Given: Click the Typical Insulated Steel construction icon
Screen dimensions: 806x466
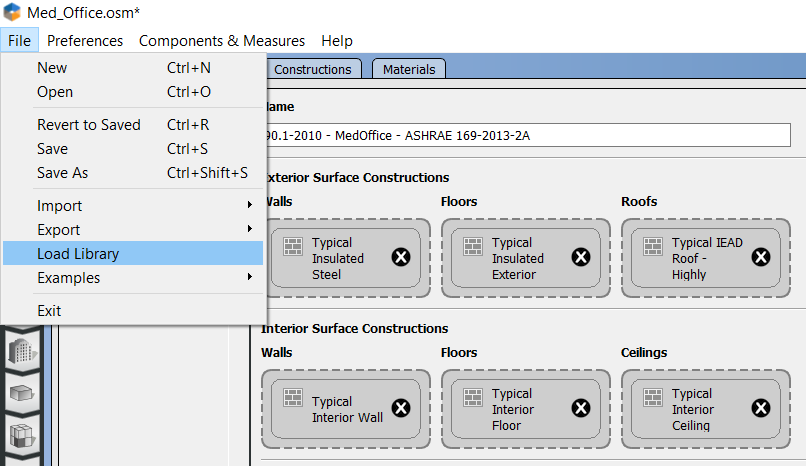Looking at the screenshot, I should coord(293,247).
